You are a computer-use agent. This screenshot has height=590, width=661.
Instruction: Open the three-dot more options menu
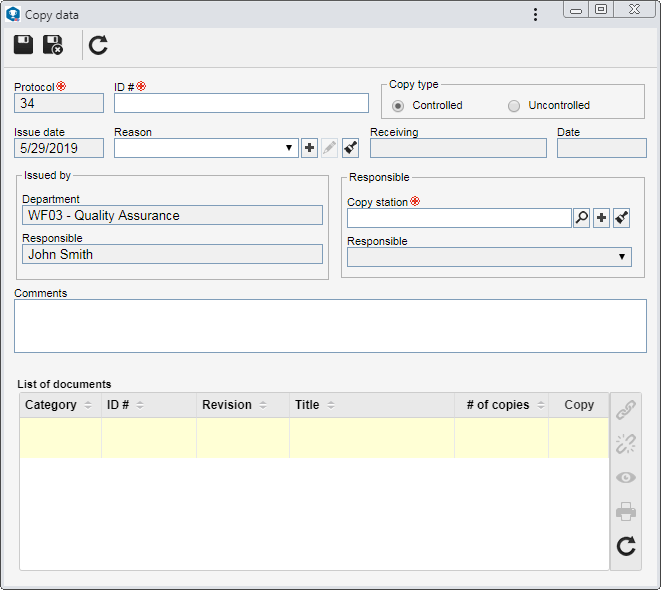[x=535, y=15]
